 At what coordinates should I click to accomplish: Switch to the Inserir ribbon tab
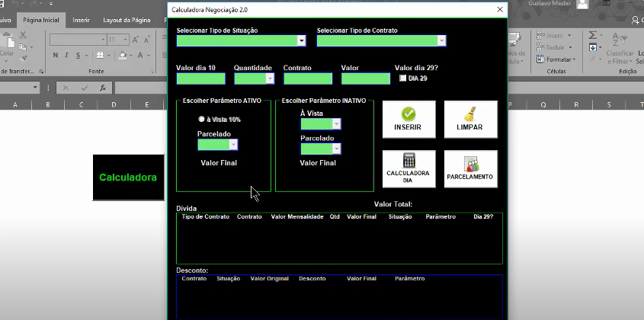pos(82,20)
